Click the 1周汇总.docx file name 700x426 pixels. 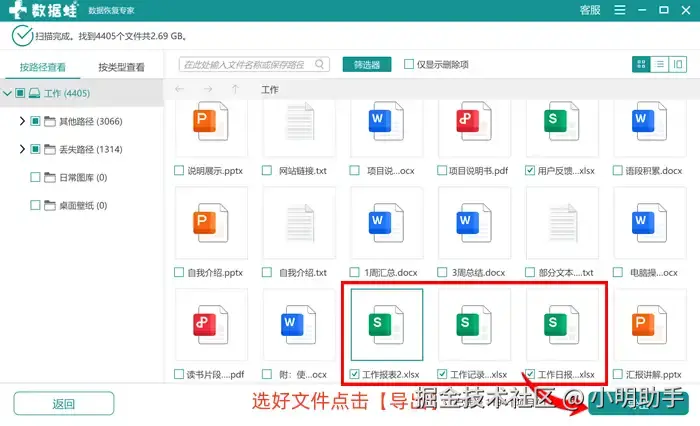pos(391,272)
